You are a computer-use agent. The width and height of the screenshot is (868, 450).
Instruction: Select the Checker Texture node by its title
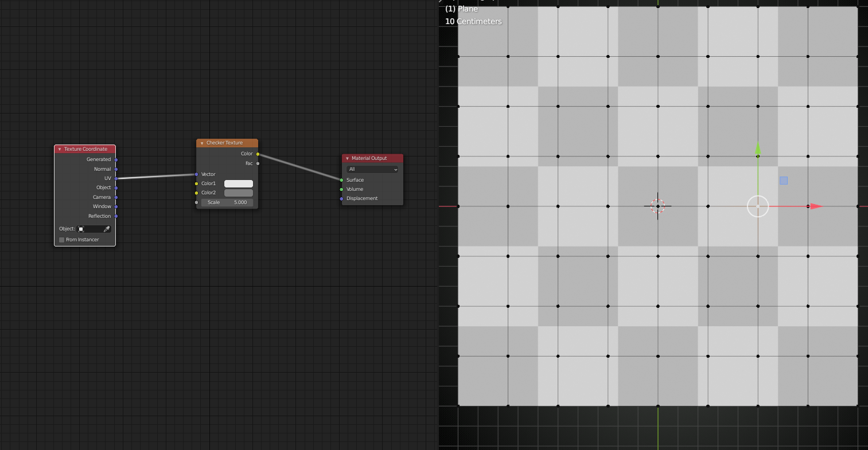click(224, 143)
